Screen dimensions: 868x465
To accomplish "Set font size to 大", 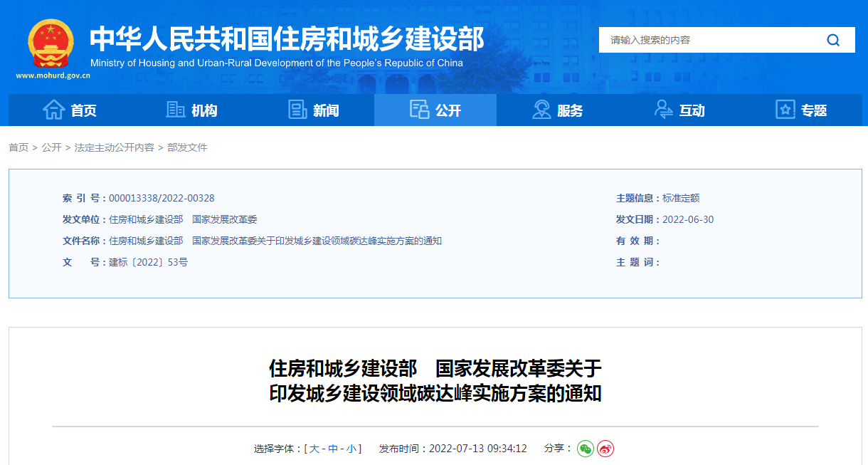I will (314, 449).
